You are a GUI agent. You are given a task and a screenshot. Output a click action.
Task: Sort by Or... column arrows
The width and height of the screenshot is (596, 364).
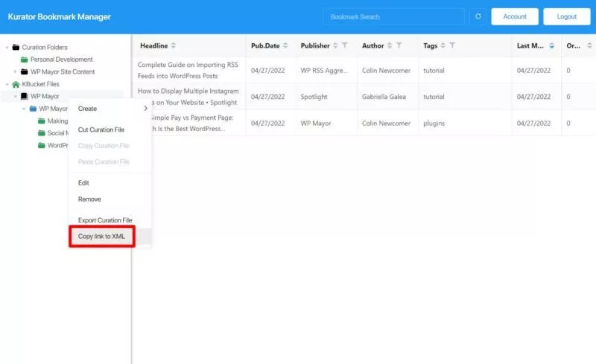tap(589, 45)
